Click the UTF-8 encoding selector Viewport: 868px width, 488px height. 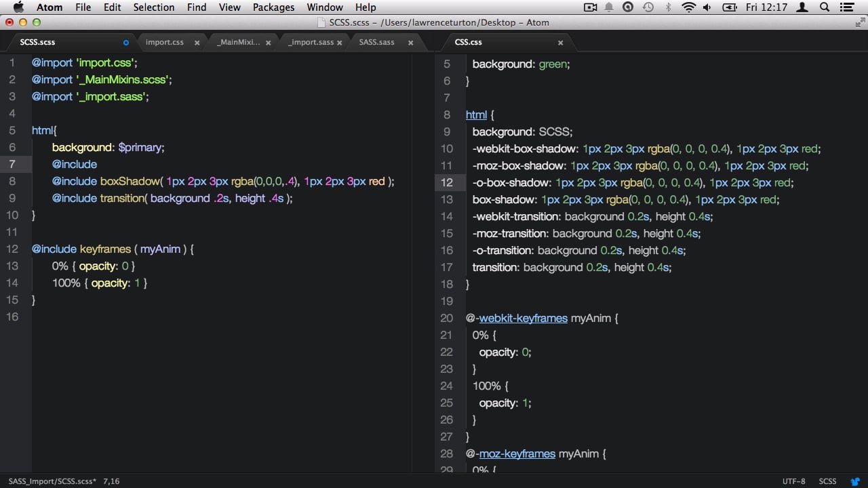794,481
